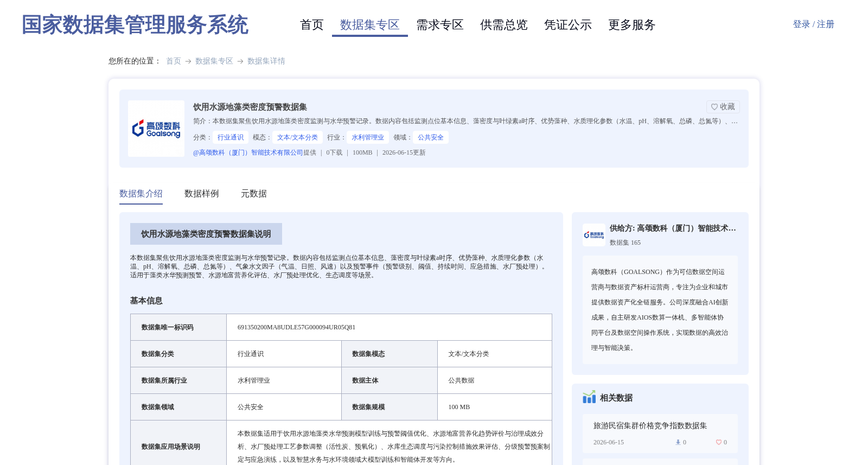Click the 饮用水源地藻类密度预警数据集说明 section heading
The height and width of the screenshot is (465, 868).
point(206,234)
